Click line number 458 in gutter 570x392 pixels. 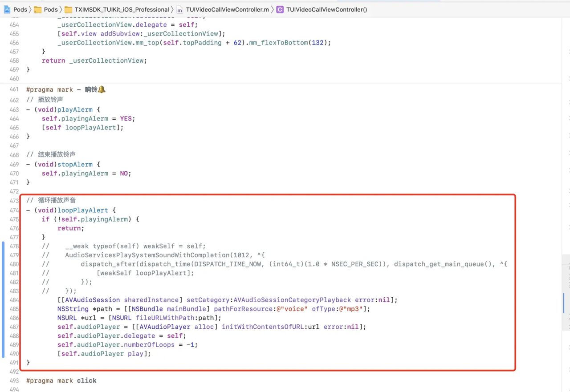point(14,61)
